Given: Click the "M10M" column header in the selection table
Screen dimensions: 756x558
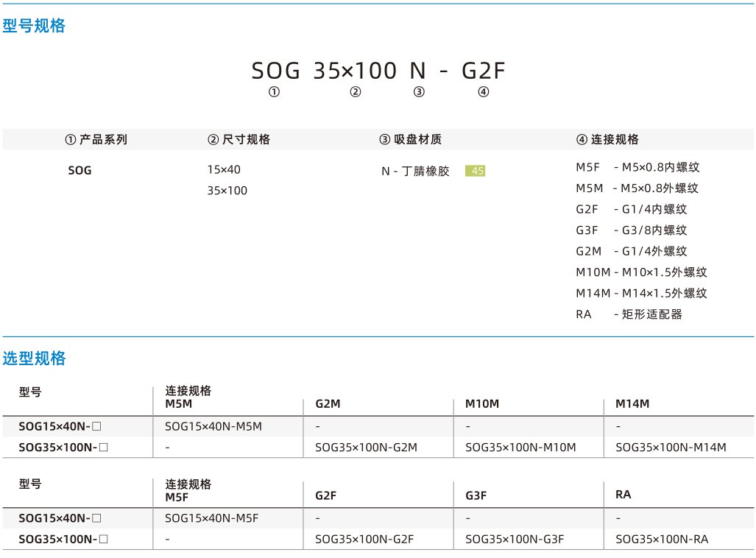Looking at the screenshot, I should (x=482, y=403).
